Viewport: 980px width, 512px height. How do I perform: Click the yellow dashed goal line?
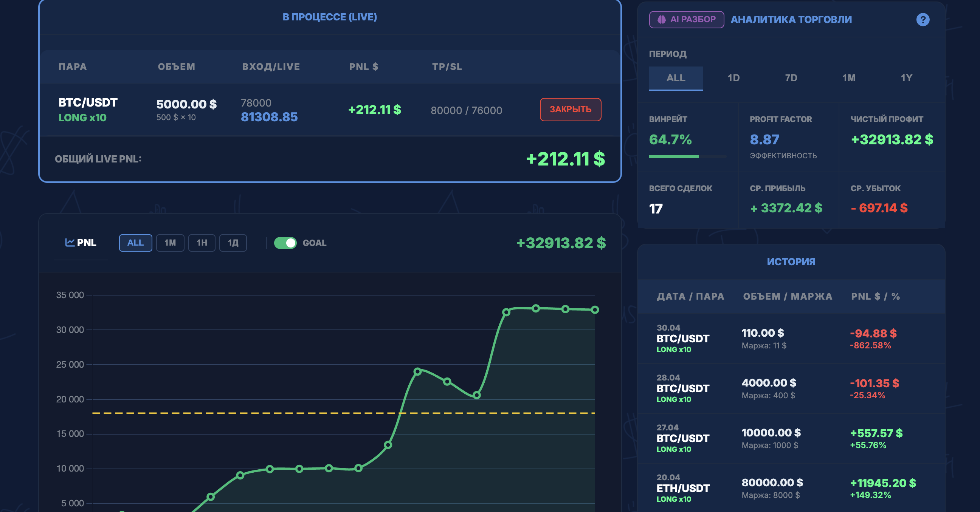[344, 413]
